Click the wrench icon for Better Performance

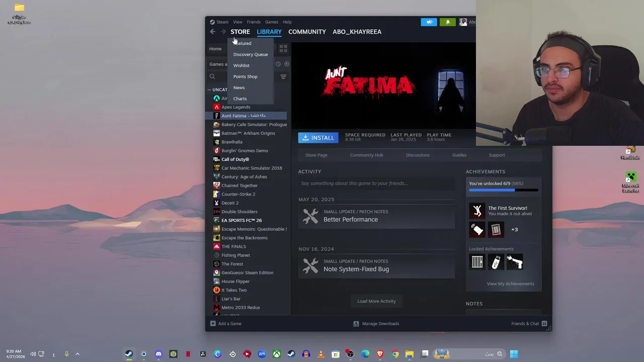[310, 216]
